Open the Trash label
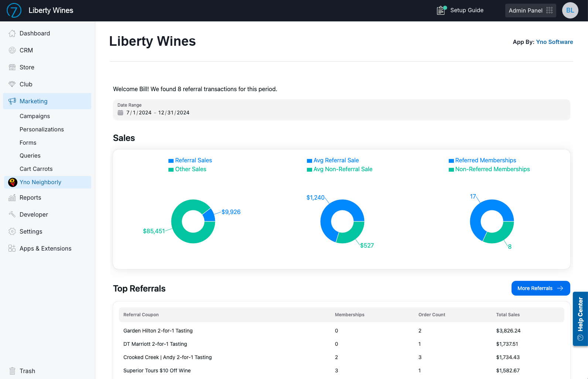The height and width of the screenshot is (379, 588). (x=27, y=371)
